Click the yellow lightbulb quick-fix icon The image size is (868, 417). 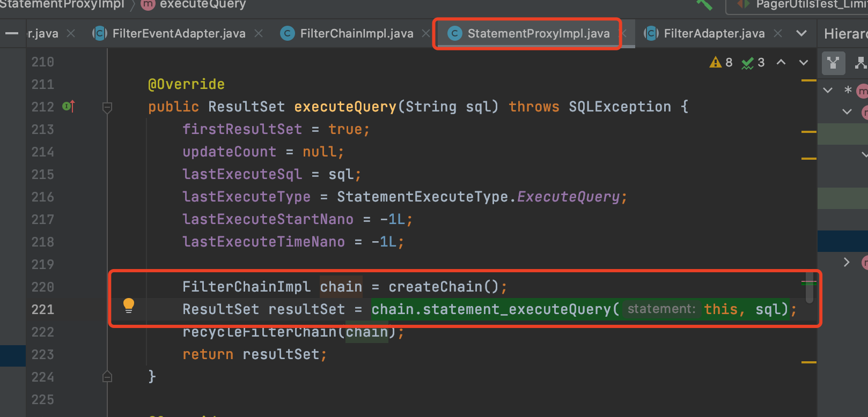coord(129,306)
